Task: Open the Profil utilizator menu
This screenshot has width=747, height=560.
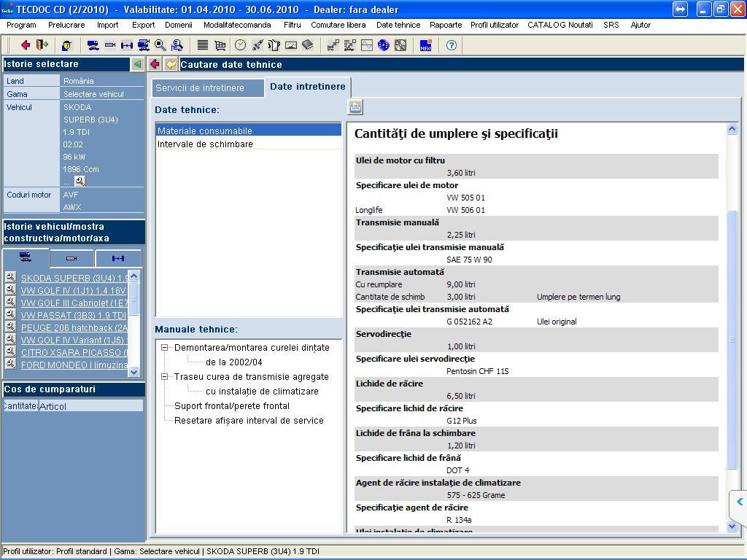Action: pyautogui.click(x=495, y=26)
